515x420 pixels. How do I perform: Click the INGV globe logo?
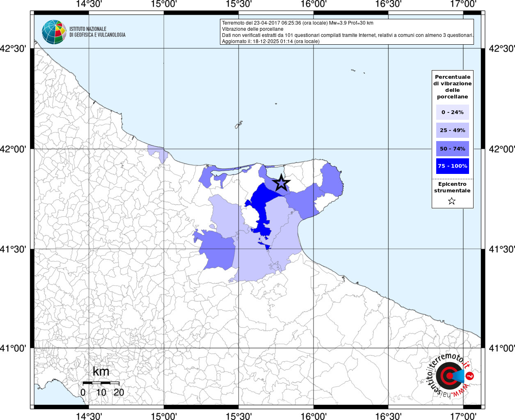[x=54, y=32]
